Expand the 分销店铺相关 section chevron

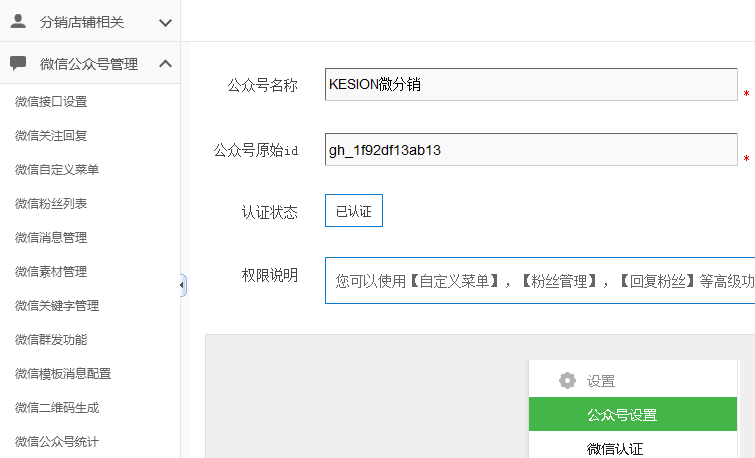point(165,21)
